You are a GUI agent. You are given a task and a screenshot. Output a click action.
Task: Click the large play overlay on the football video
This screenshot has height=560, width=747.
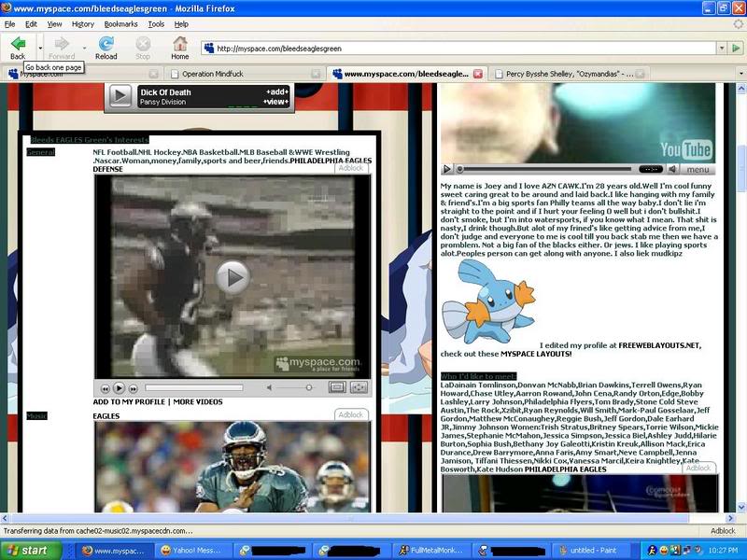coord(233,277)
